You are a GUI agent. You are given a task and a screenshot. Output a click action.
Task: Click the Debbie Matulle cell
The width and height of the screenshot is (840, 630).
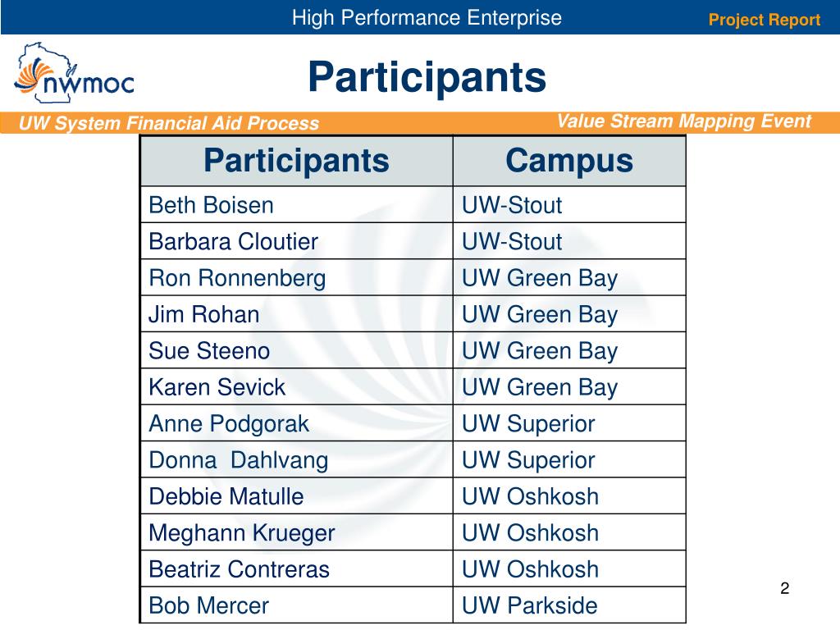pyautogui.click(x=296, y=496)
